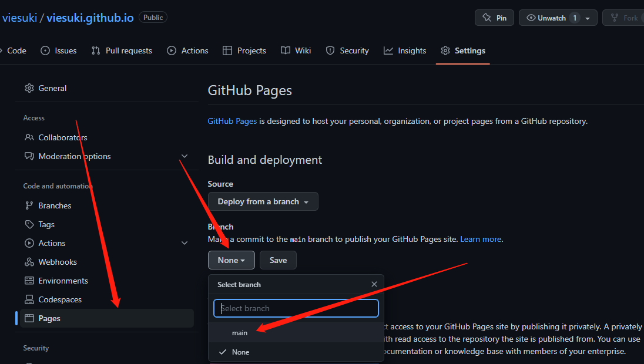
Task: Open the viesuki.github.io repository link
Action: pos(90,18)
